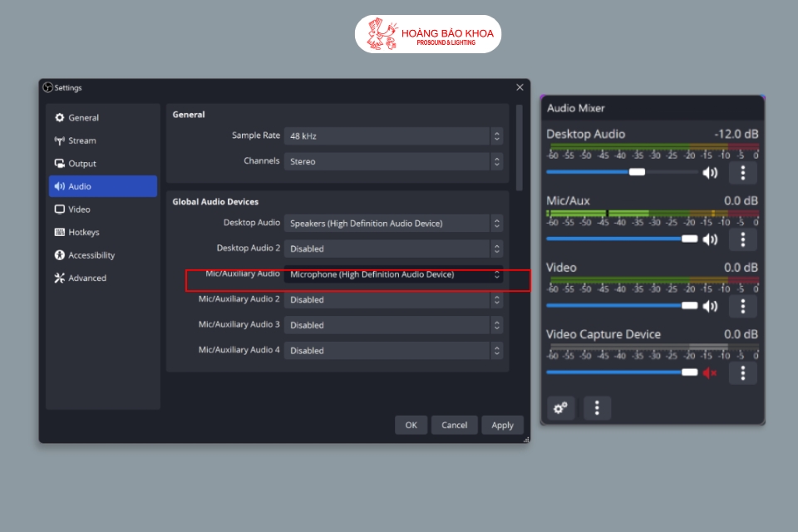Click the -12.0 dB Desktop Audio value

click(x=736, y=134)
